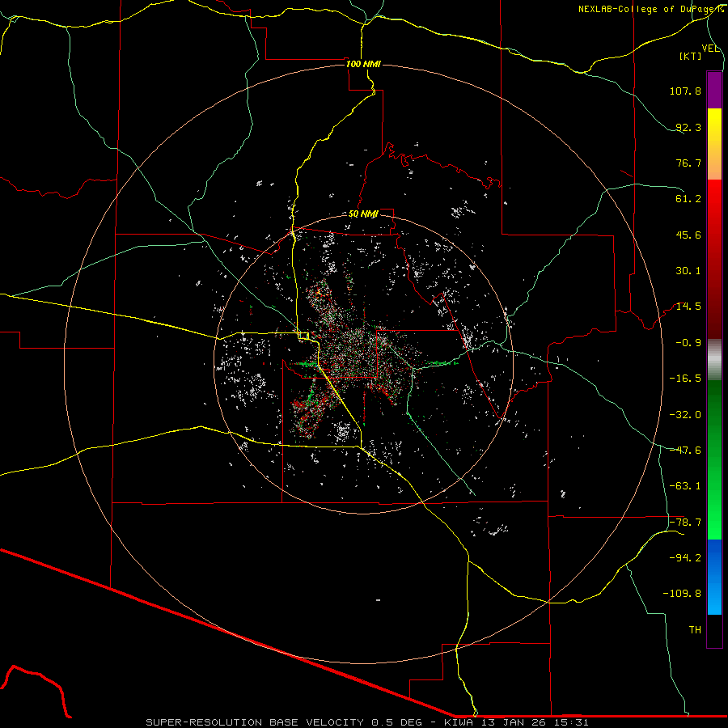Click the Super-Resolution Base Velocity title text

[366, 722]
